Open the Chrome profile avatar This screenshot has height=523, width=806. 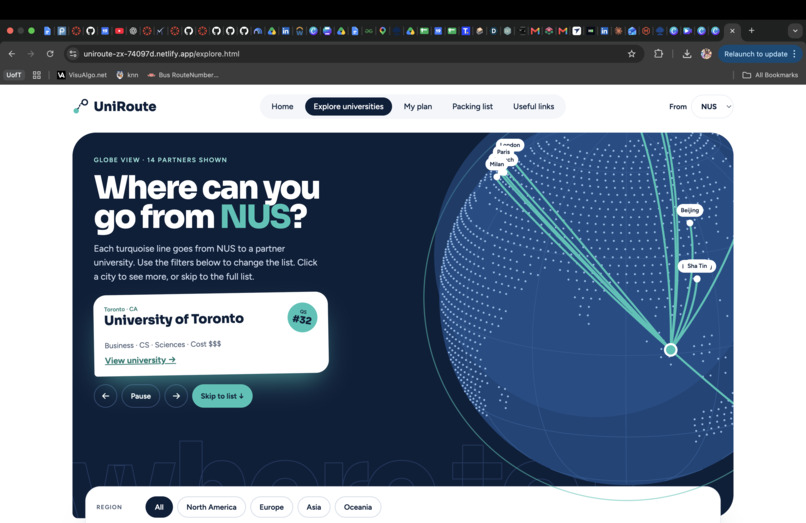coord(706,53)
